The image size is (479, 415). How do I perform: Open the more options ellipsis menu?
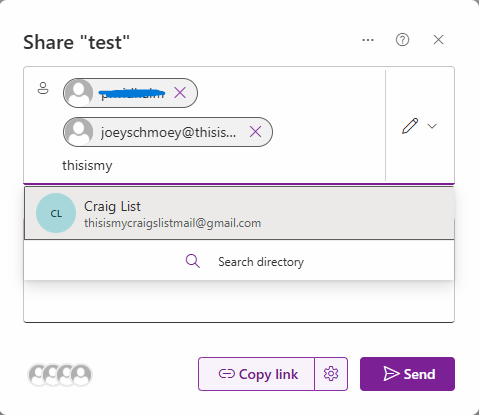368,40
